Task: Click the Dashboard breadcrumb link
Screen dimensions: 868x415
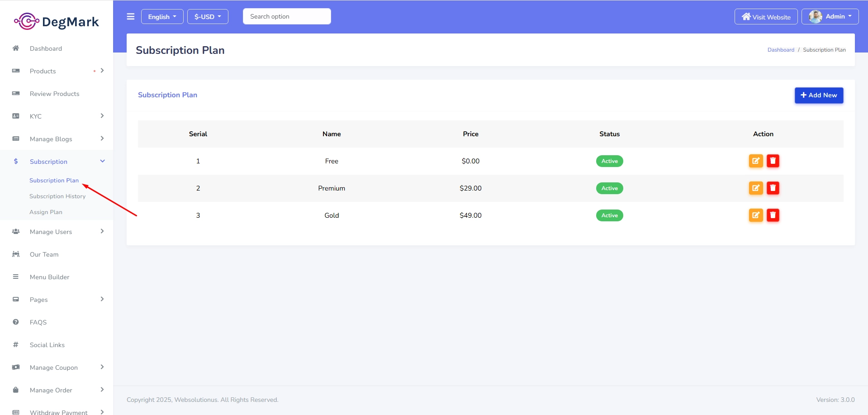Action: [780, 50]
